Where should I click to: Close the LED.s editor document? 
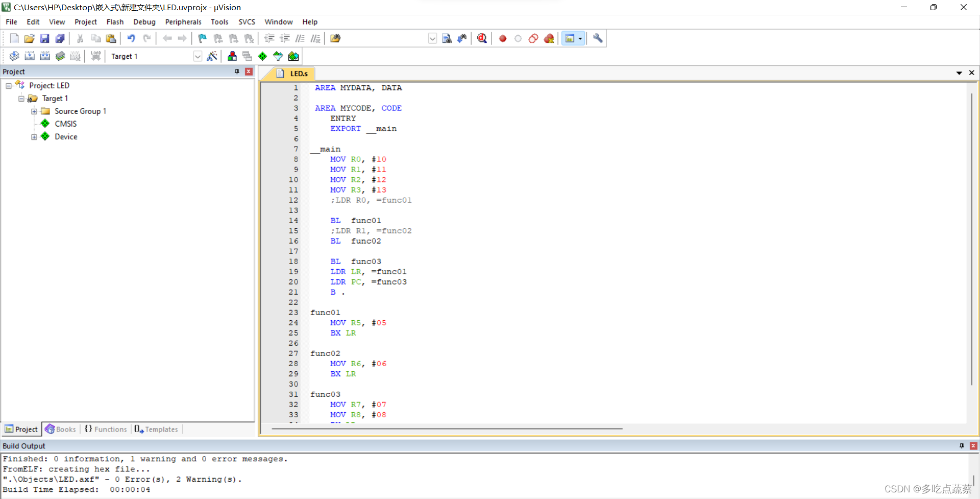pos(971,73)
